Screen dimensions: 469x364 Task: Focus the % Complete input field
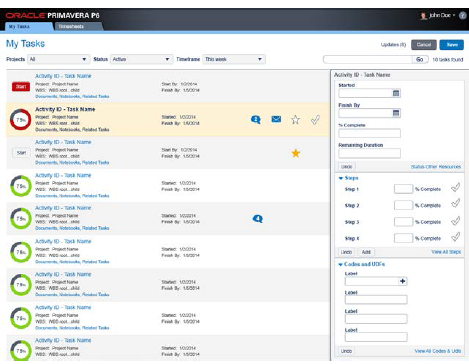(370, 133)
